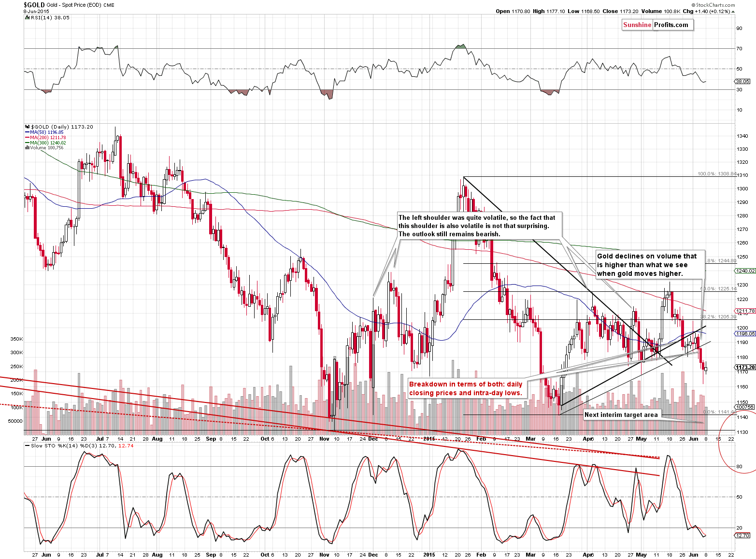Click the 'High 1177.10' quote value
This screenshot has height=559, width=756.
click(549, 11)
